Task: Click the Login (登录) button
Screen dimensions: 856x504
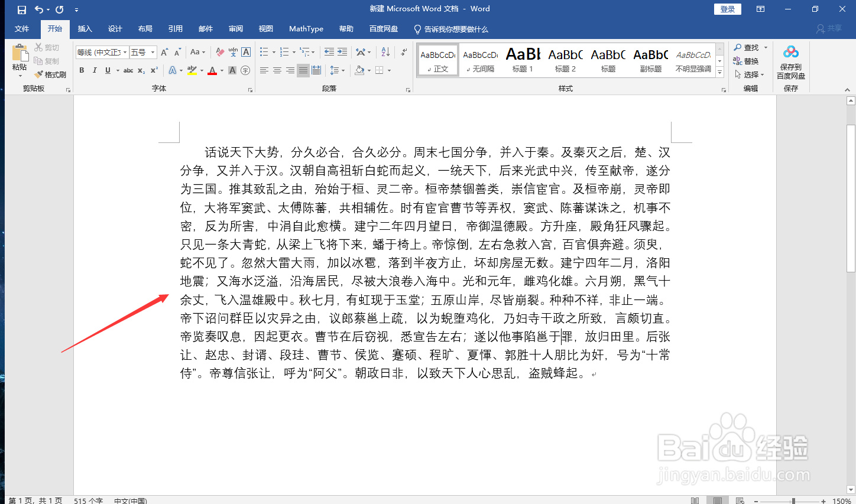Action: [728, 9]
